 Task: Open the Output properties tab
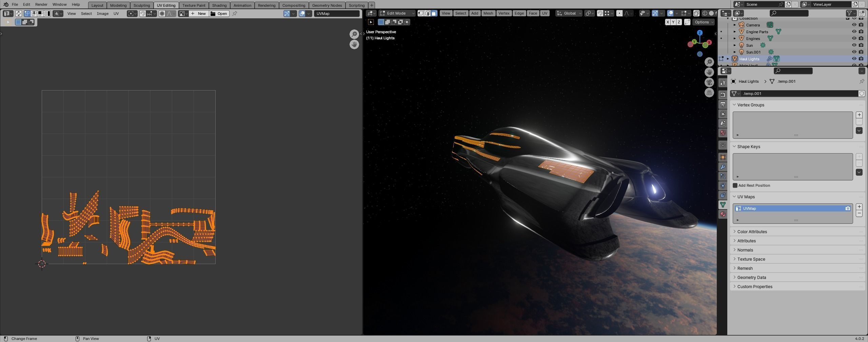pyautogui.click(x=723, y=104)
